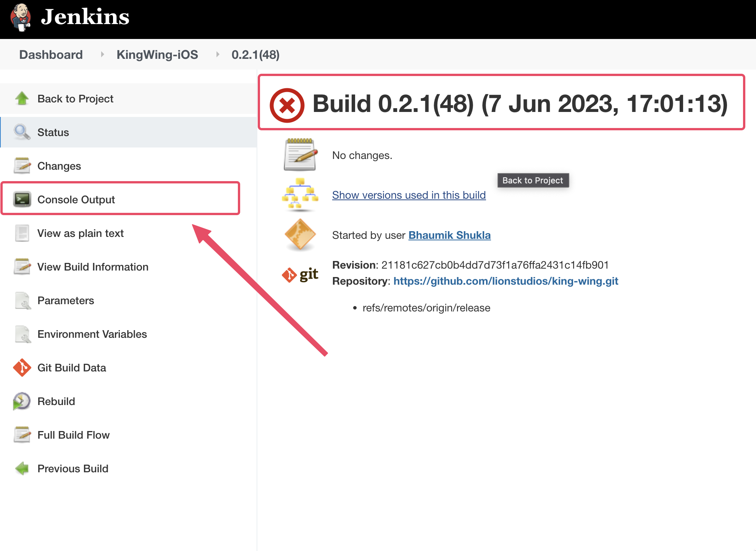Click the refs/remotes/origin/release text
The height and width of the screenshot is (551, 756).
(x=426, y=308)
